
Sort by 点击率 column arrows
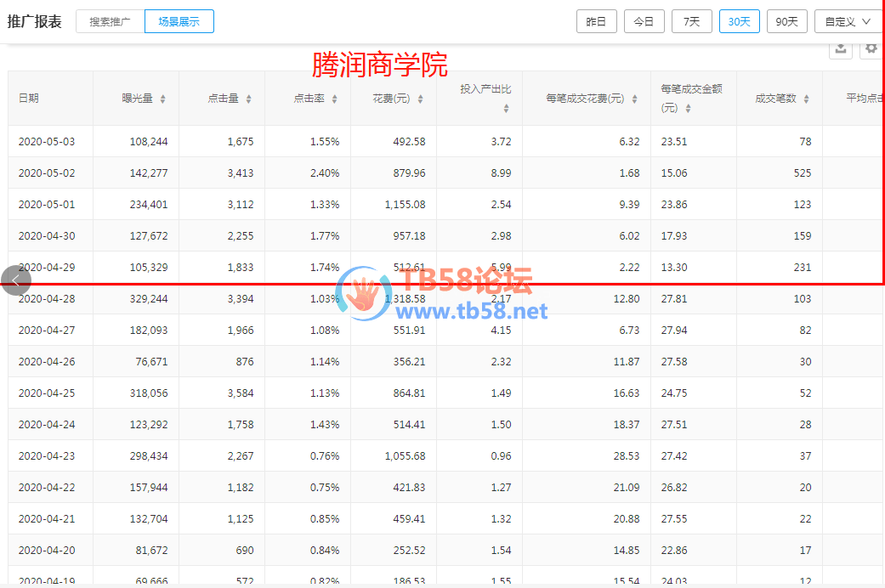point(334,99)
